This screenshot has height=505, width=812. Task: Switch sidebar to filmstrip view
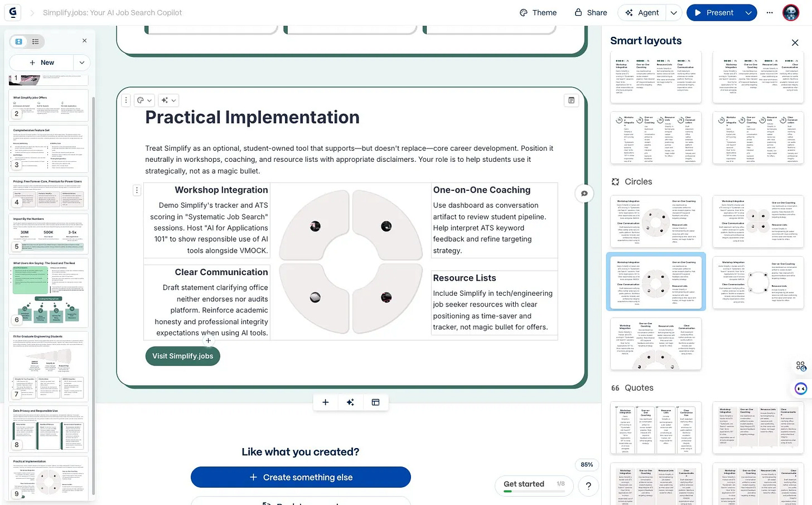[x=19, y=41]
